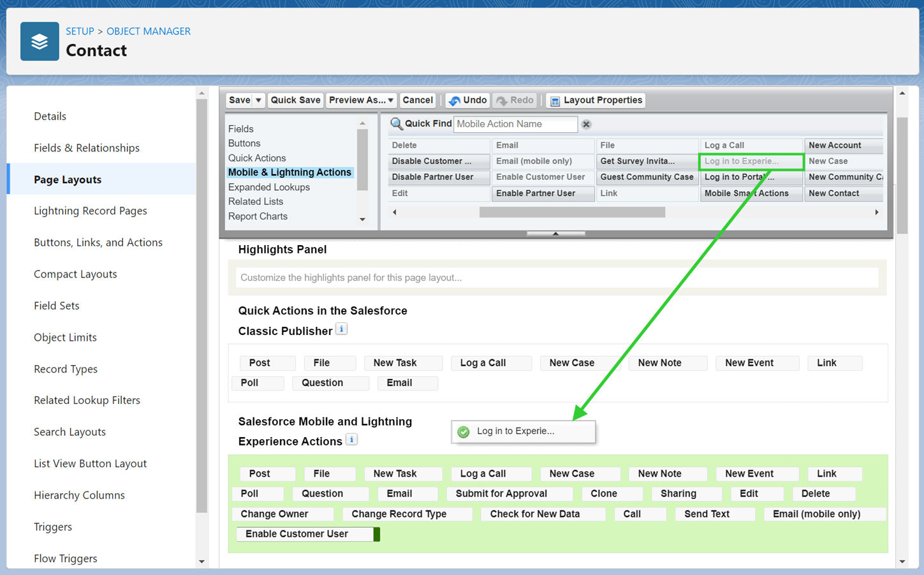This screenshot has width=924, height=575.
Task: Select Guest Community Case palette action
Action: (647, 177)
